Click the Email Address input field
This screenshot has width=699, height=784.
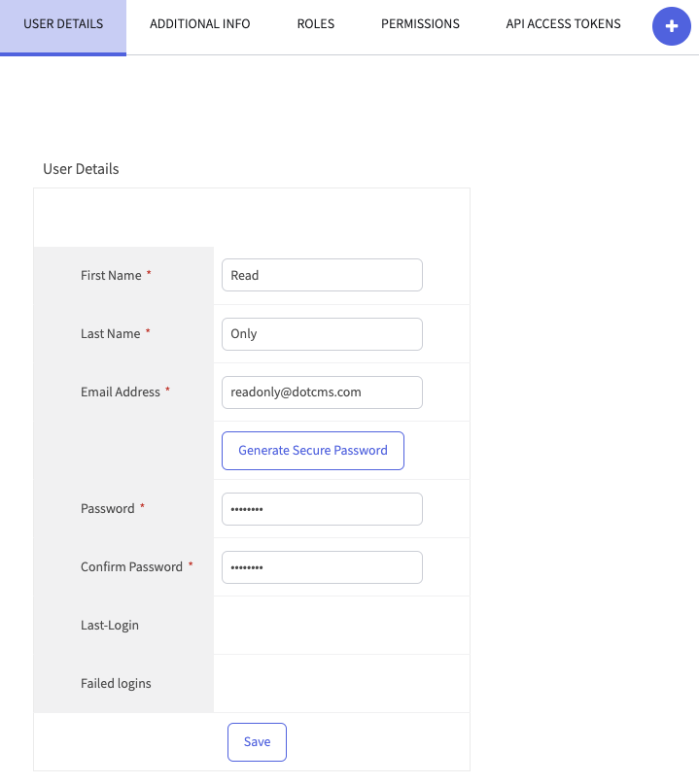click(x=322, y=392)
